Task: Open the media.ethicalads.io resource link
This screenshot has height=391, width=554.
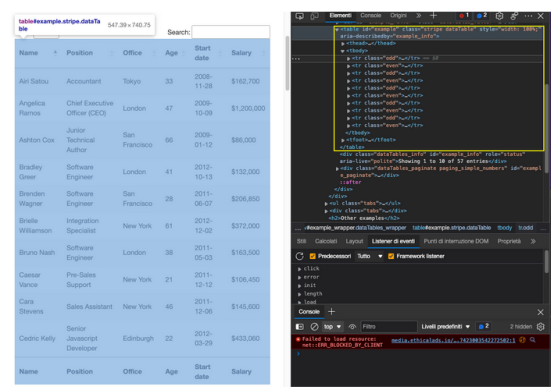Action: [453, 340]
